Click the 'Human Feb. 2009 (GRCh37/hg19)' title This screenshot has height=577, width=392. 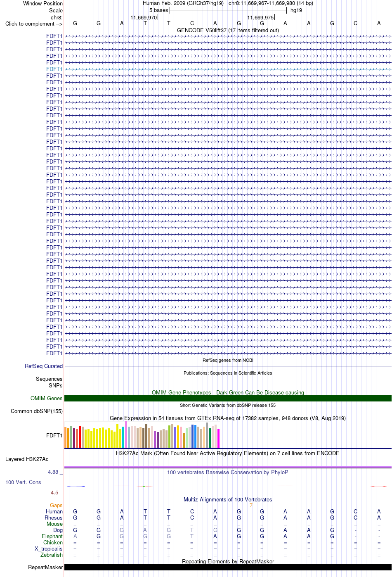183,3
